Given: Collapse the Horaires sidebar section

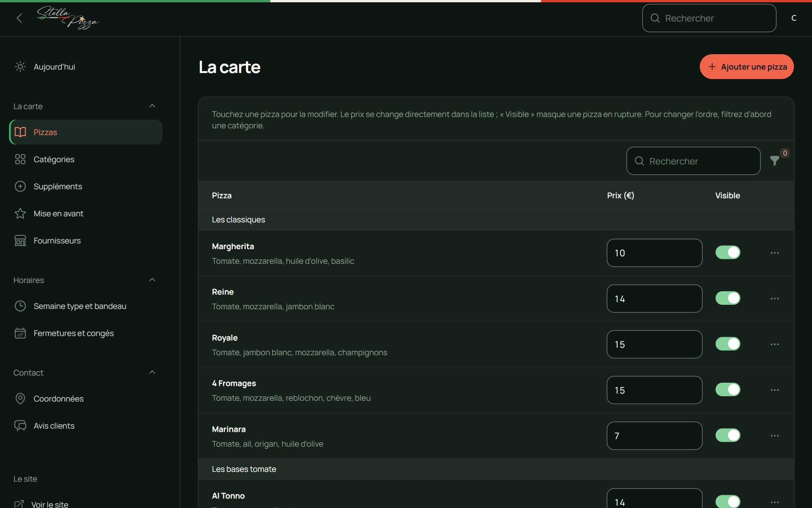Looking at the screenshot, I should click(x=152, y=280).
